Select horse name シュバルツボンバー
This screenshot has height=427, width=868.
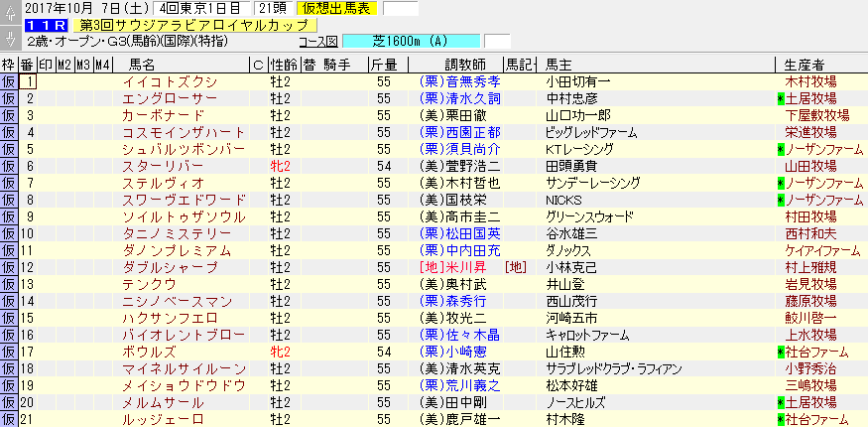[184, 150]
